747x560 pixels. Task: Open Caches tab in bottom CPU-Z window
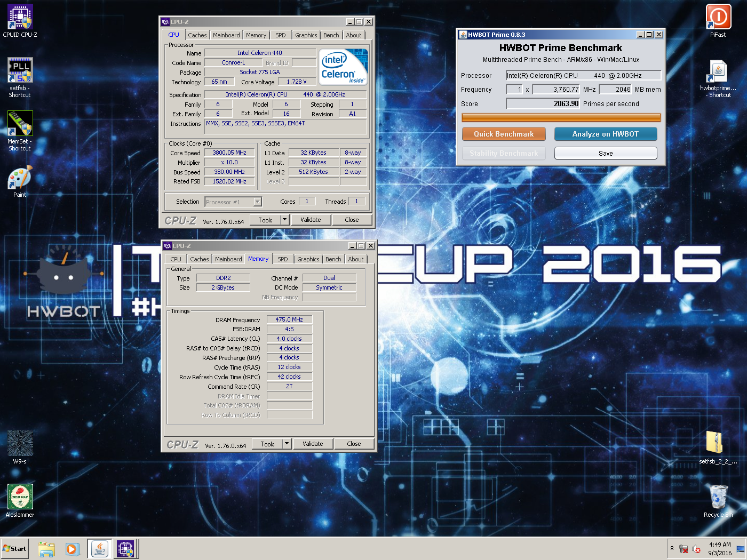(x=199, y=259)
